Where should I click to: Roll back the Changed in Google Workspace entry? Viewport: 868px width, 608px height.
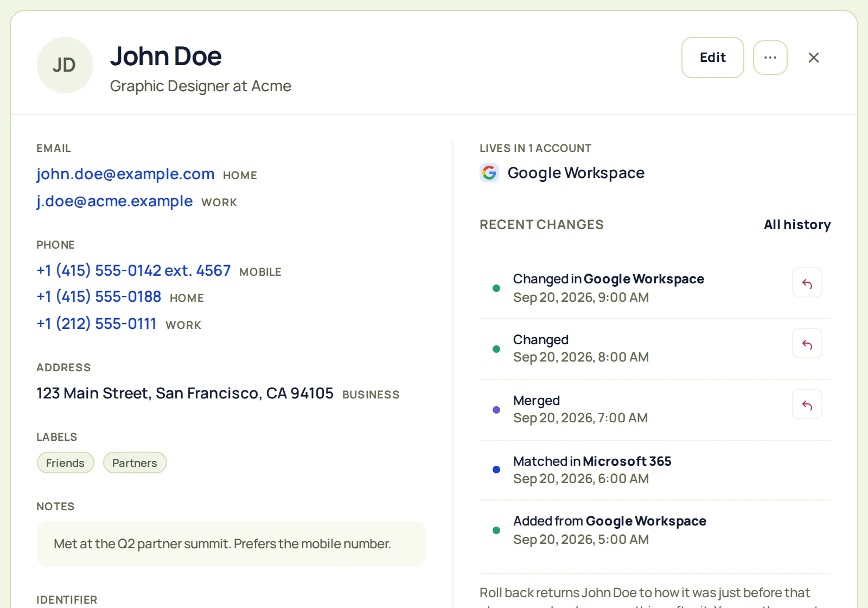pyautogui.click(x=807, y=283)
